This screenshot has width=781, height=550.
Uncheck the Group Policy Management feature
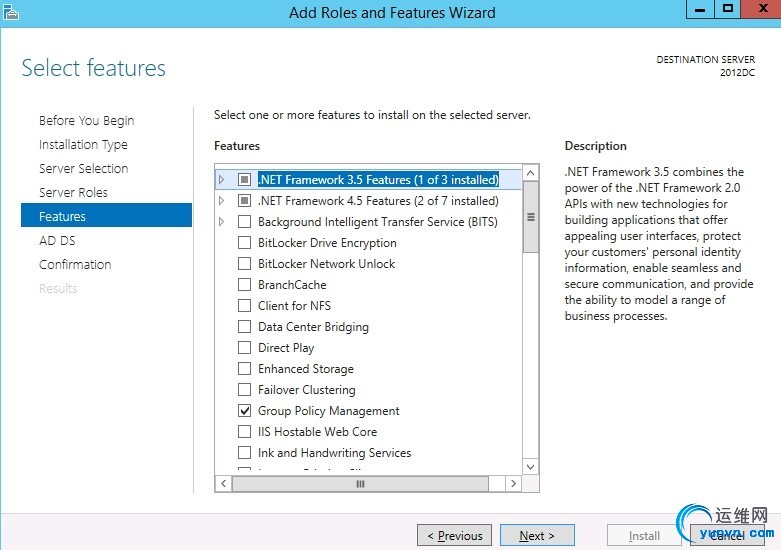[x=245, y=411]
